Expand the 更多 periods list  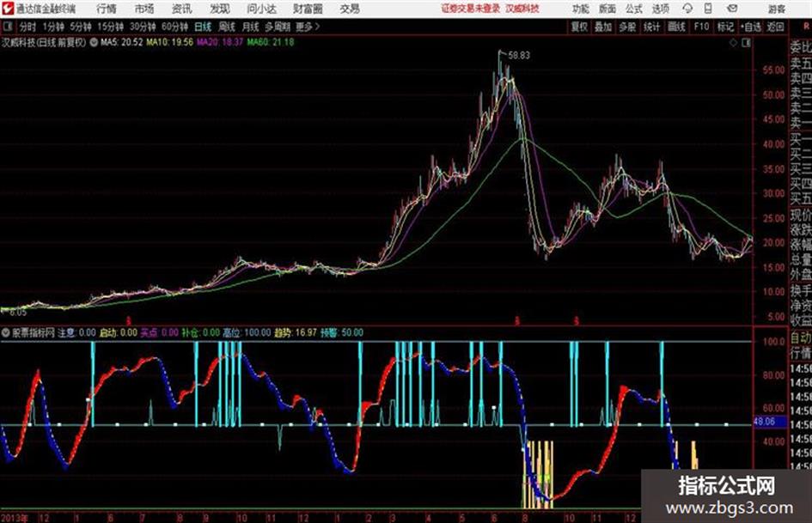tap(308, 27)
